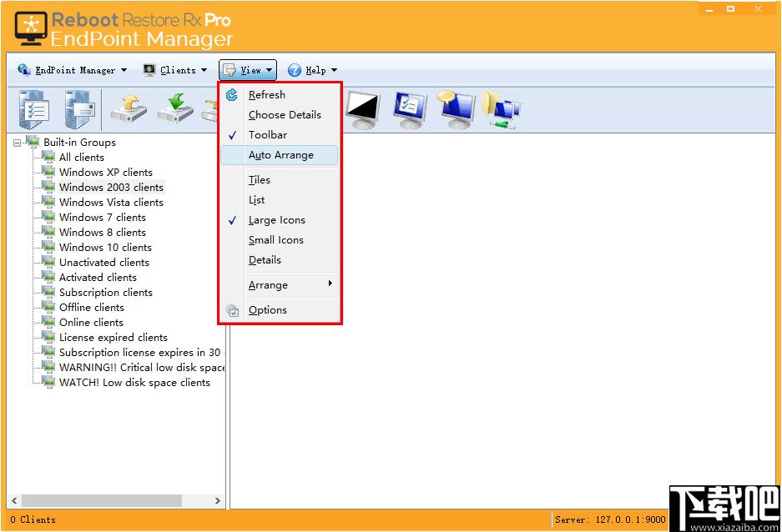Click the blue question mark Help icon
This screenshot has width=782, height=532.
point(295,70)
